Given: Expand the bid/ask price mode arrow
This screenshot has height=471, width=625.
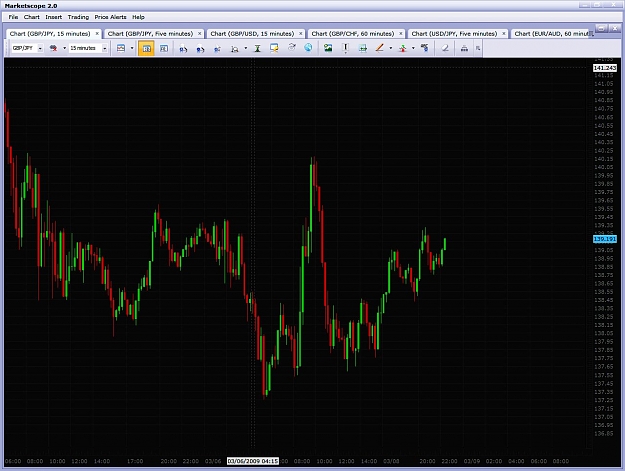Looking at the screenshot, I should [x=64, y=48].
